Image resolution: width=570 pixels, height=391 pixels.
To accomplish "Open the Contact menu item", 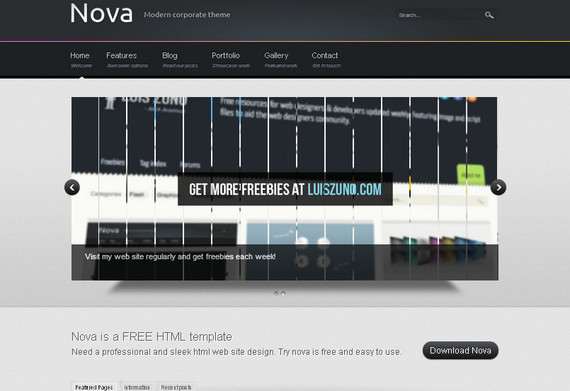I will 326,60.
